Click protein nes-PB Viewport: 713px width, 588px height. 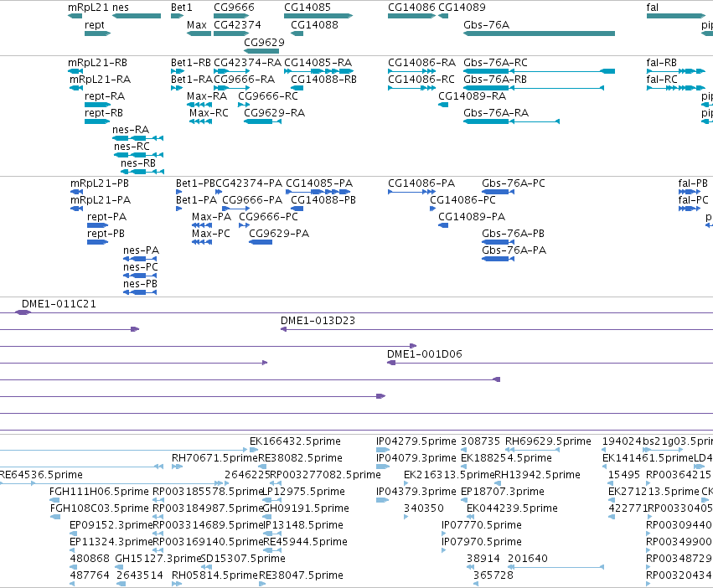140,292
